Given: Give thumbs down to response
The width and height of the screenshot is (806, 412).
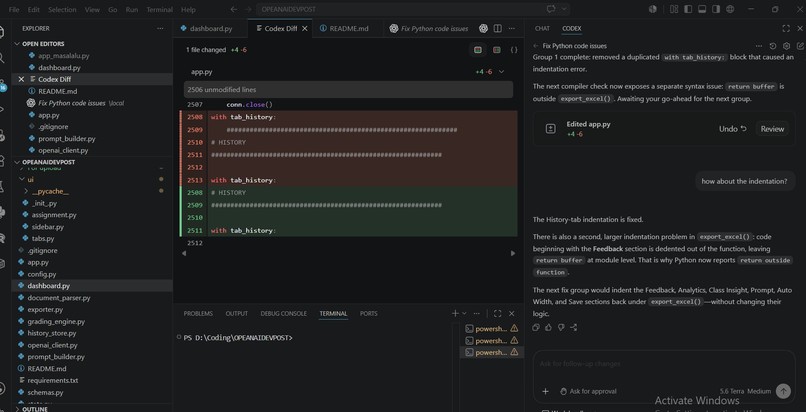Looking at the screenshot, I should pyautogui.click(x=561, y=327).
